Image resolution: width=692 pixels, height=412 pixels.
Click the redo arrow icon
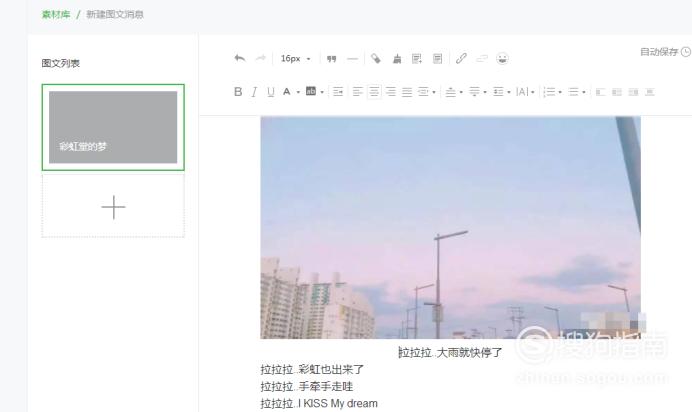[x=260, y=58]
